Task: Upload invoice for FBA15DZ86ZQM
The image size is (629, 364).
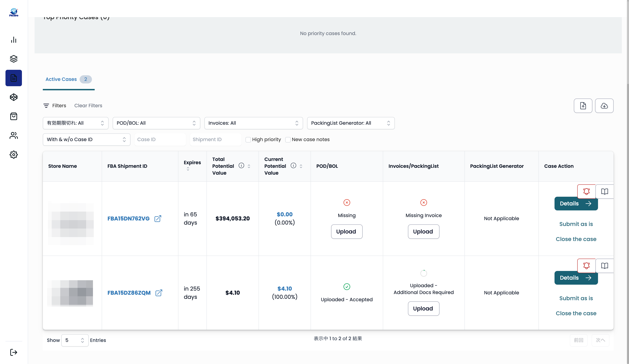Action: pos(423,309)
